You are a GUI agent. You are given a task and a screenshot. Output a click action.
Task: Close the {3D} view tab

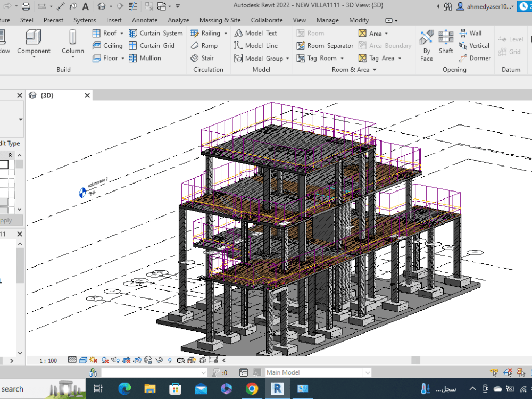pos(87,95)
